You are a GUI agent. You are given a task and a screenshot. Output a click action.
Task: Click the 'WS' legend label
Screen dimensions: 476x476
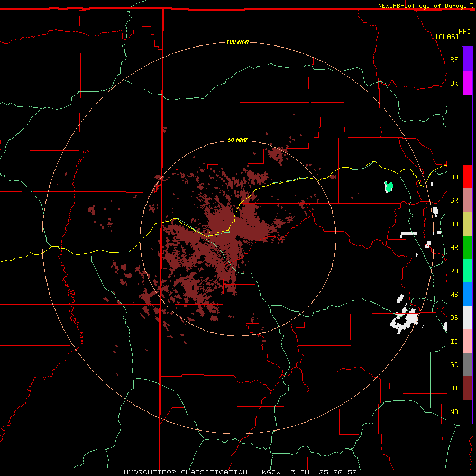[454, 295]
